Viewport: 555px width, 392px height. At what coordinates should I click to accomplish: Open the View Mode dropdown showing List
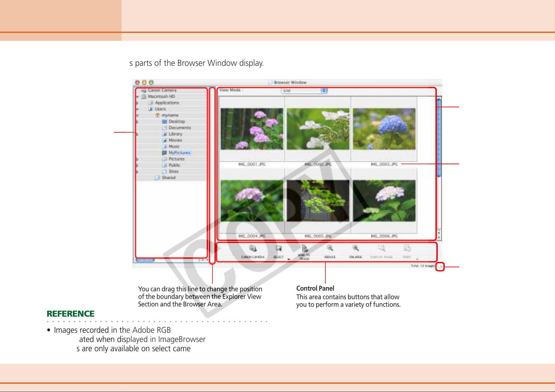pyautogui.click(x=304, y=91)
